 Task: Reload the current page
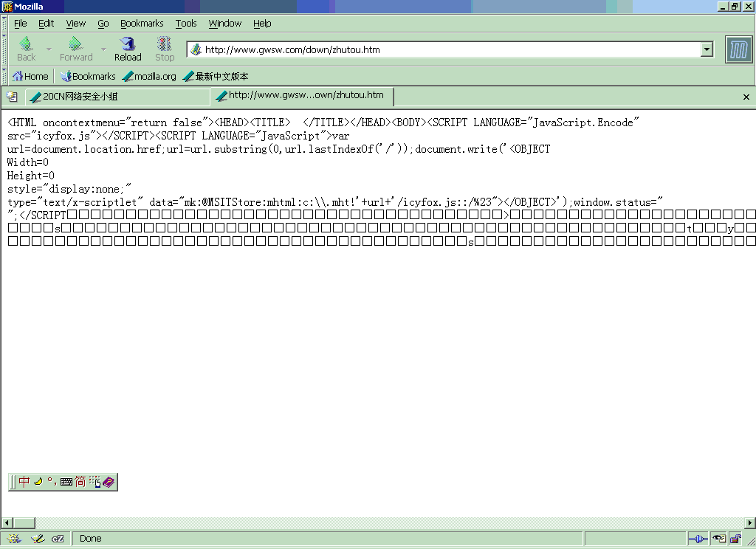[128, 49]
